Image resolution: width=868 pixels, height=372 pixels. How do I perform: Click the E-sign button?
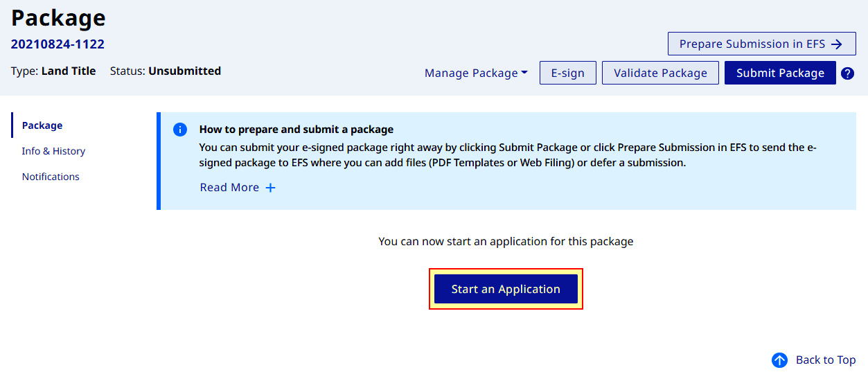coord(568,73)
